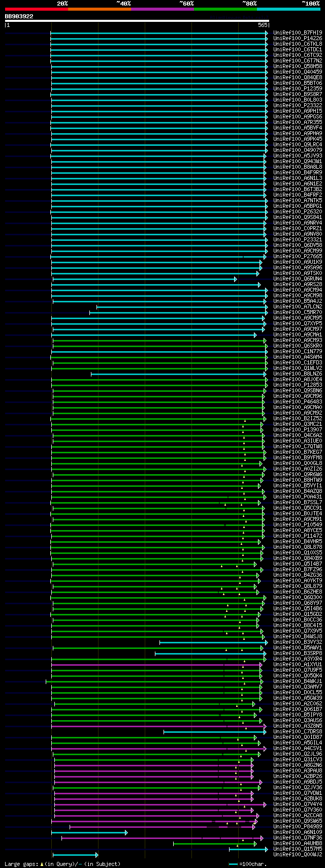This screenshot has height=868, width=325.
Task: Select label UniRef100_B0JTE4
Action: (298, 513)
